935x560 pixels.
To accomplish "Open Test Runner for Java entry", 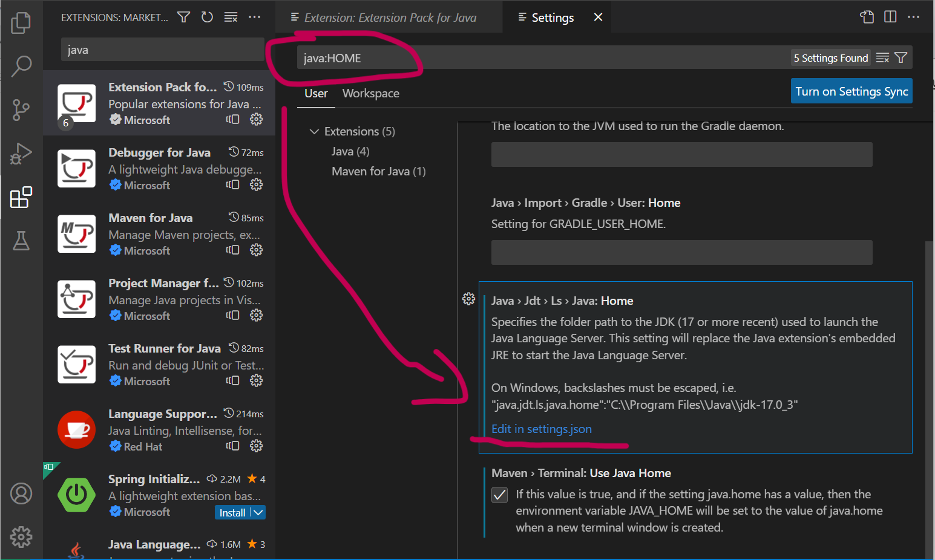I will click(x=159, y=364).
